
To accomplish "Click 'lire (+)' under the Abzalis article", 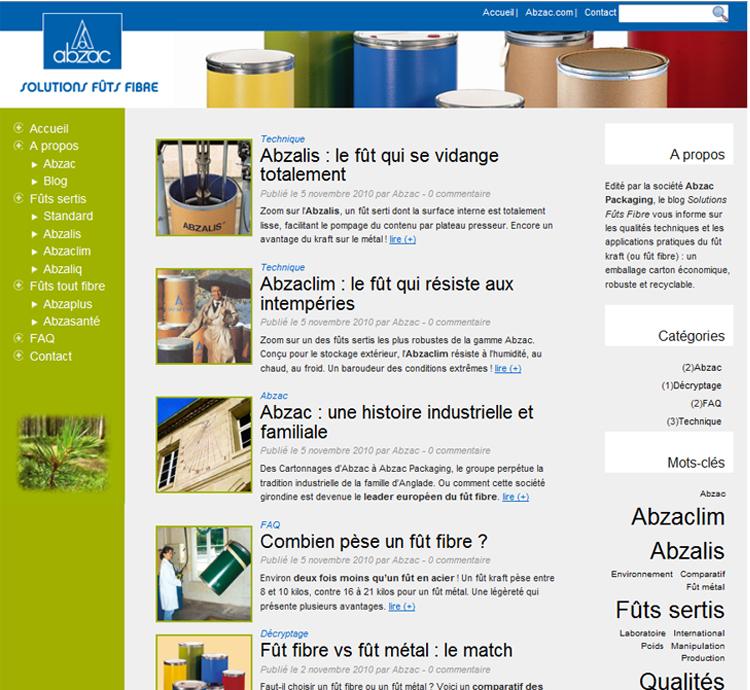I will click(x=402, y=239).
